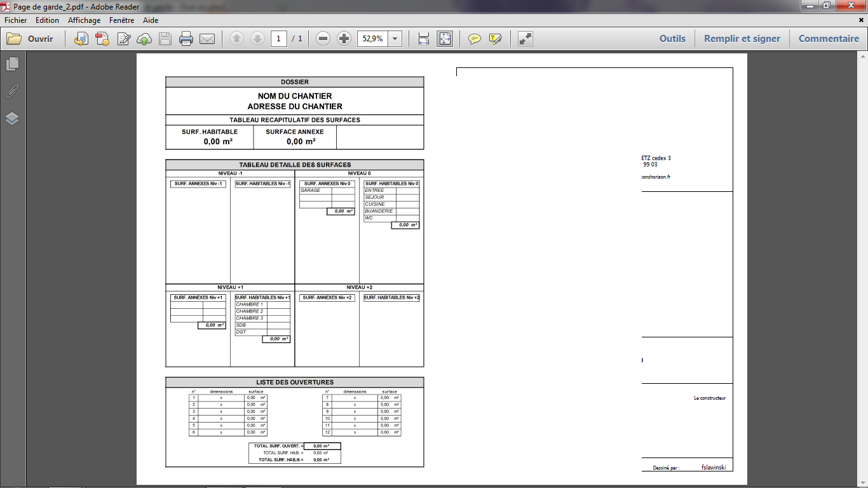
Task: Zoom in with the plus button
Action: tap(344, 39)
